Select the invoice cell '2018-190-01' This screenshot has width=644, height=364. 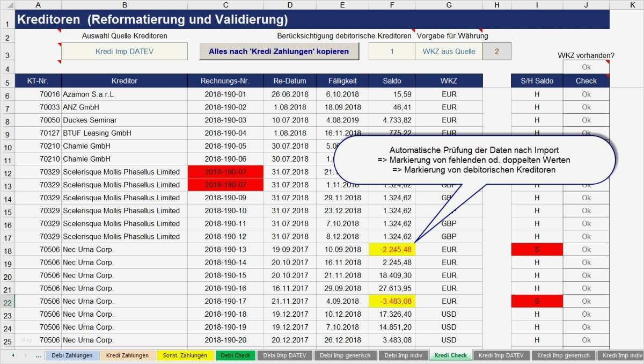pos(225,94)
